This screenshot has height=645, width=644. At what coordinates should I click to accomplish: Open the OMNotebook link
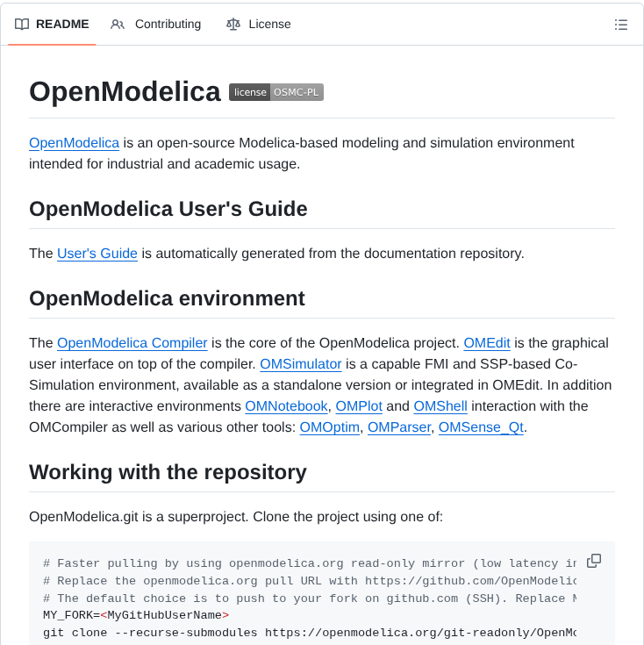[286, 406]
